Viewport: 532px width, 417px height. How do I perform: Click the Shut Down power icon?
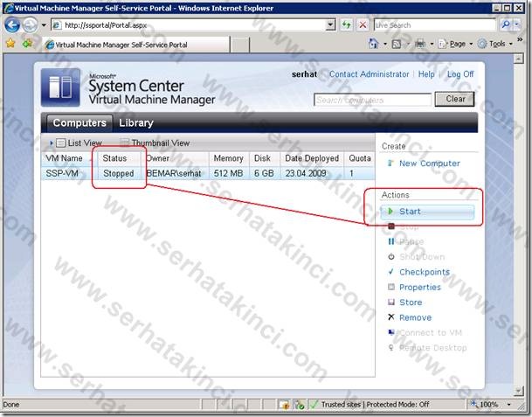pos(391,256)
